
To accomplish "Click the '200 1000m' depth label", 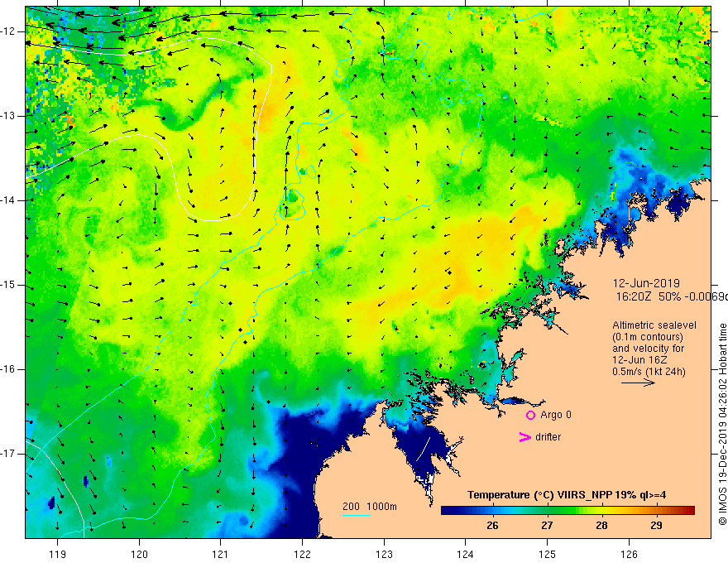I will pyautogui.click(x=370, y=507).
